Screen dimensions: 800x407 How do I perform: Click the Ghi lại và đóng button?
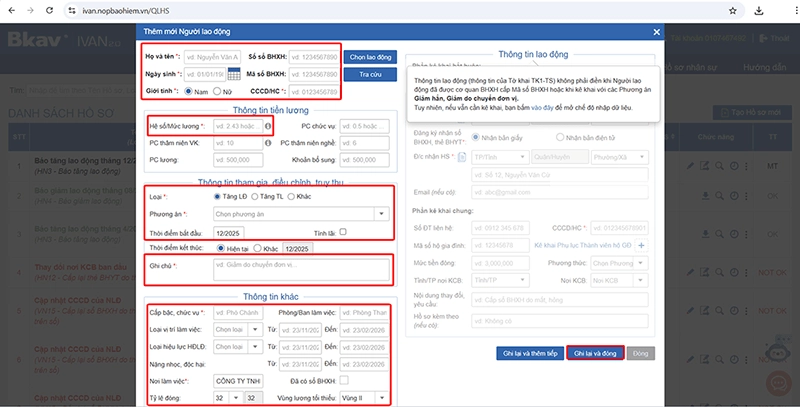click(x=595, y=354)
